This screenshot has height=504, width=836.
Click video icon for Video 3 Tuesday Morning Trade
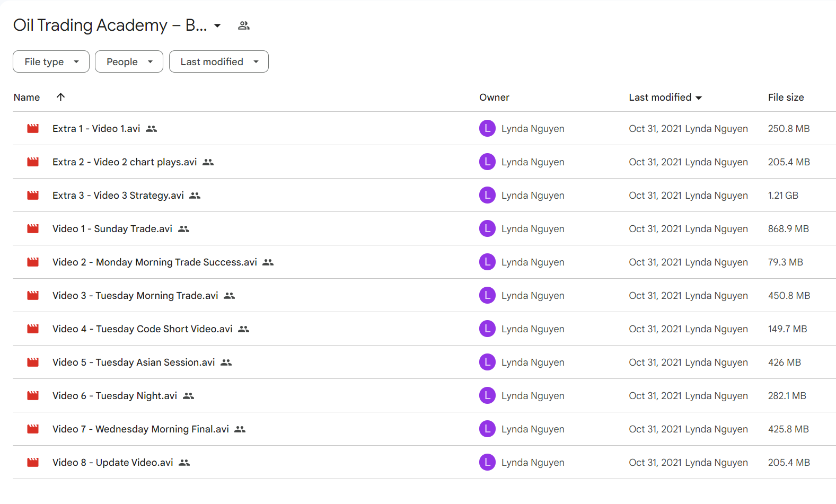33,295
